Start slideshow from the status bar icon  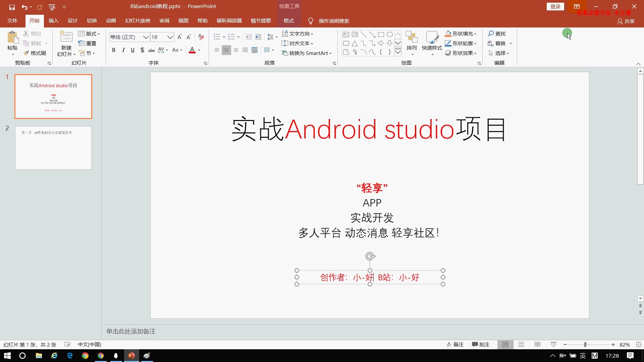tap(553, 345)
